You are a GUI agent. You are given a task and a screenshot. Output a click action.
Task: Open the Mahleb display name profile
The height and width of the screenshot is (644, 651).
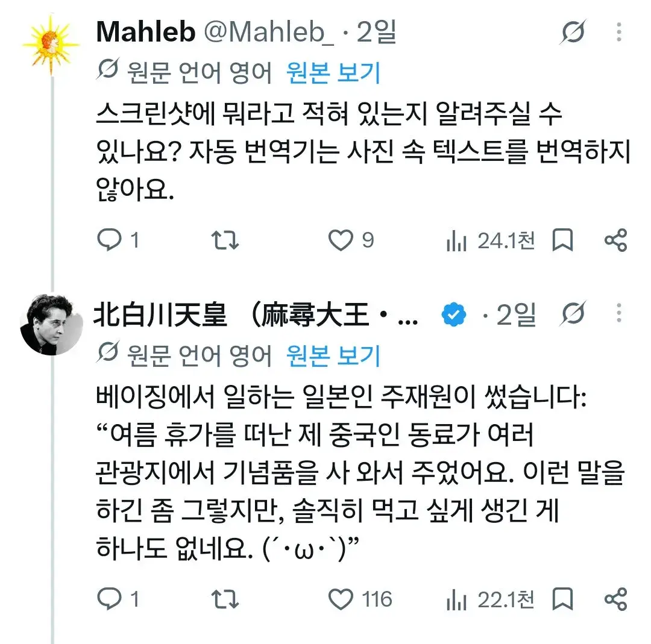coord(145,31)
